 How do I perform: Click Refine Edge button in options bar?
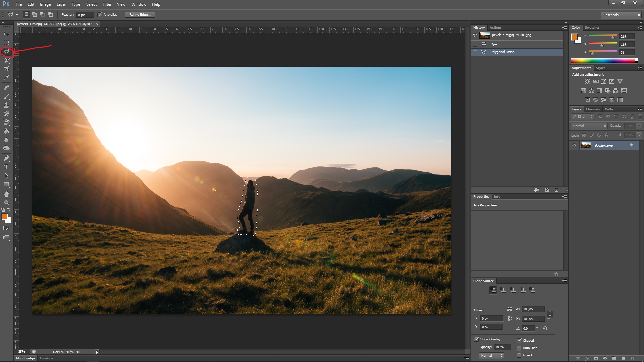click(x=140, y=15)
